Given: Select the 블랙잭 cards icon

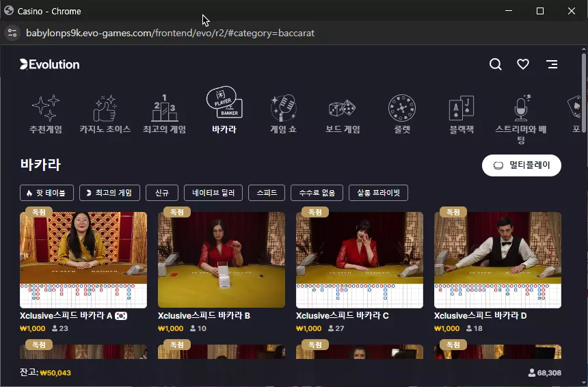Looking at the screenshot, I should coord(462,108).
